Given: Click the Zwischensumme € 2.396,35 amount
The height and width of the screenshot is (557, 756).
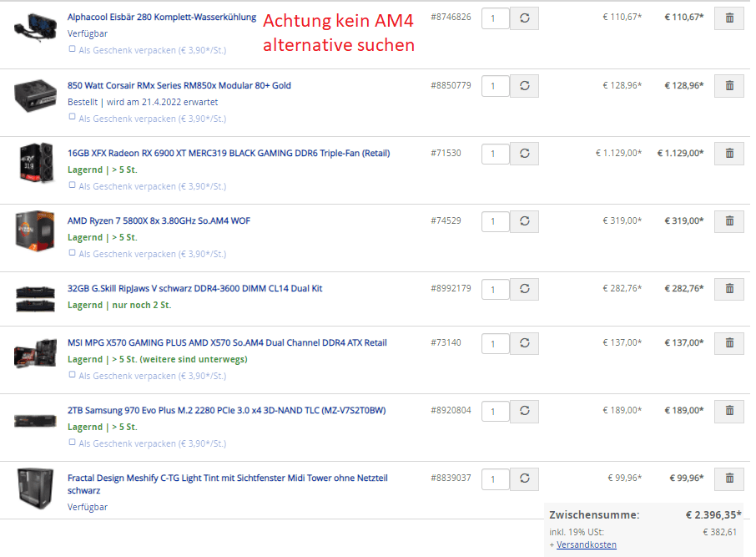Looking at the screenshot, I should click(713, 515).
